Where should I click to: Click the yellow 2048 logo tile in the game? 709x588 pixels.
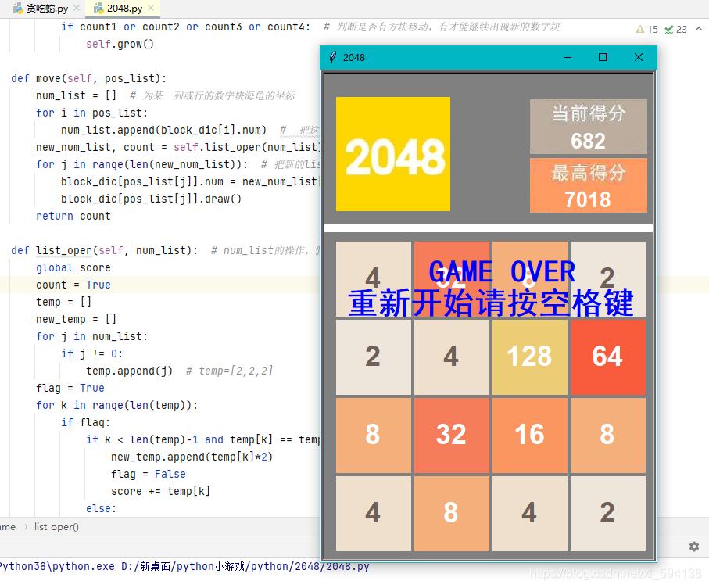pos(392,153)
